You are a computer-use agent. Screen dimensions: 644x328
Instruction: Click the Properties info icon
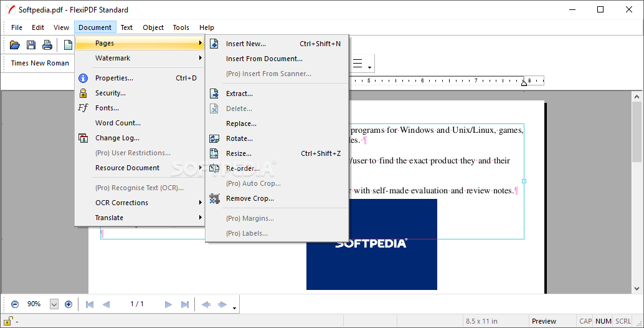[x=83, y=78]
